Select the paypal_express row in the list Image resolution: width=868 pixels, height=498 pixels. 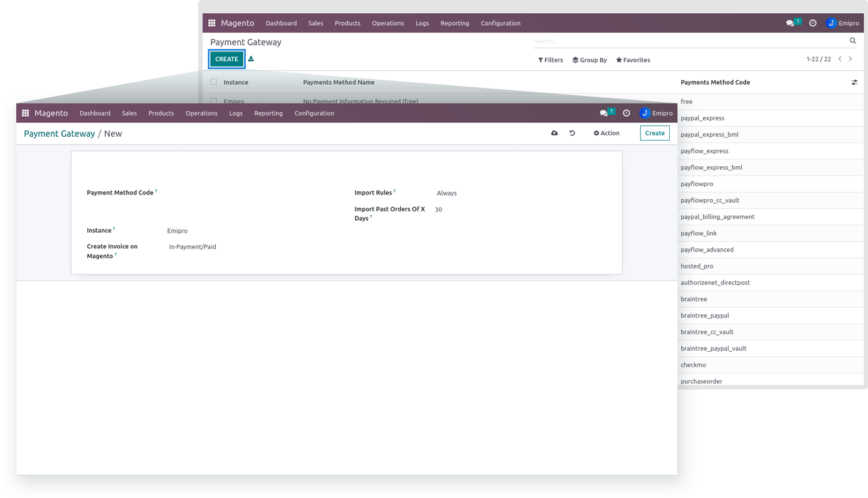702,118
